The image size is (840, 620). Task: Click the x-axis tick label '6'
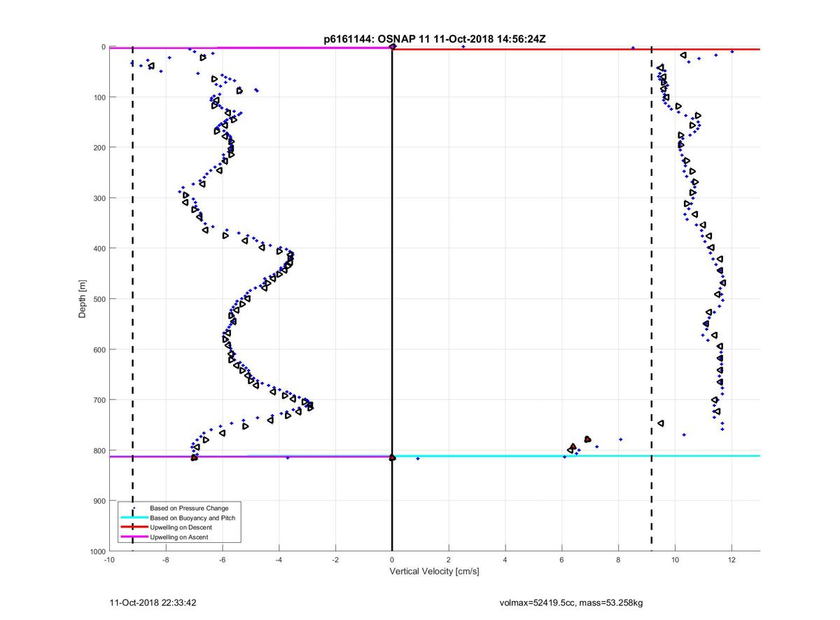click(x=562, y=560)
